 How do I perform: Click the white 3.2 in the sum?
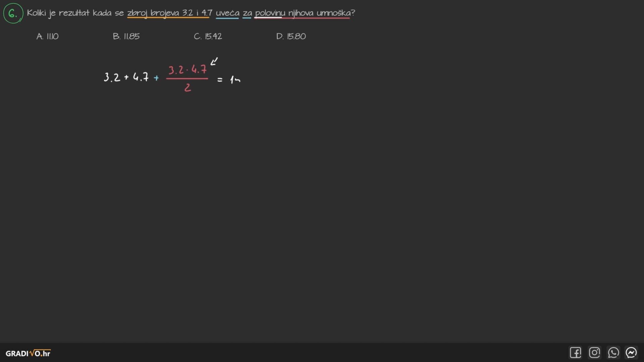pyautogui.click(x=112, y=77)
